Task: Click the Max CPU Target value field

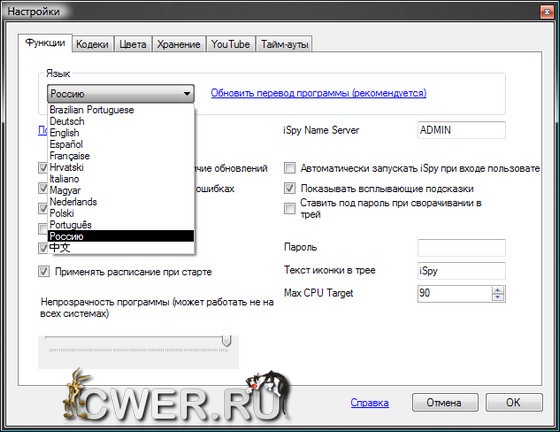Action: 454,293
